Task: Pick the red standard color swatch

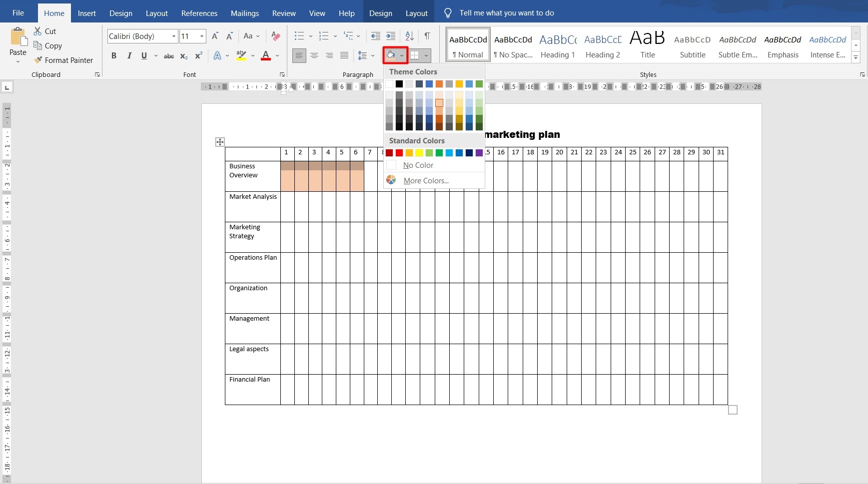Action: coord(398,153)
